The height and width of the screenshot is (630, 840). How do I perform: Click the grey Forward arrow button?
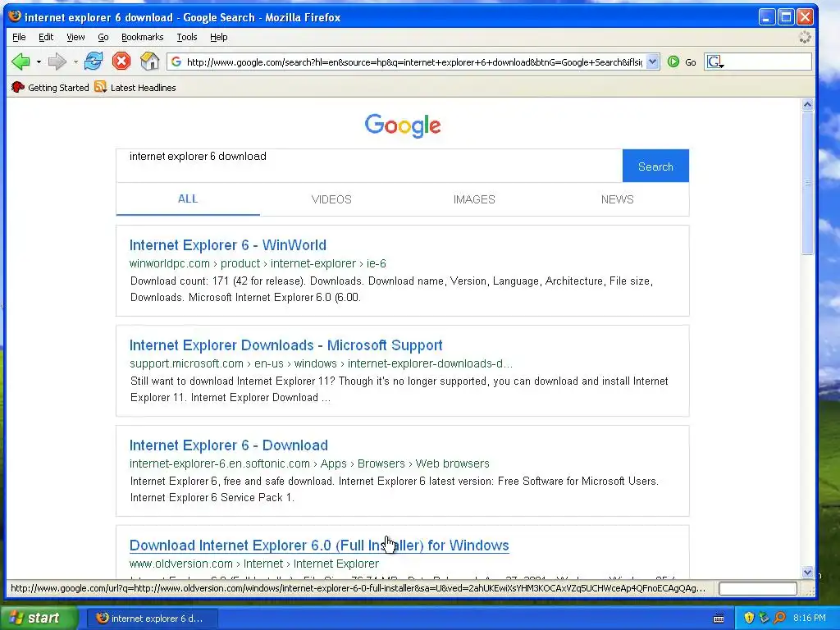(x=57, y=62)
